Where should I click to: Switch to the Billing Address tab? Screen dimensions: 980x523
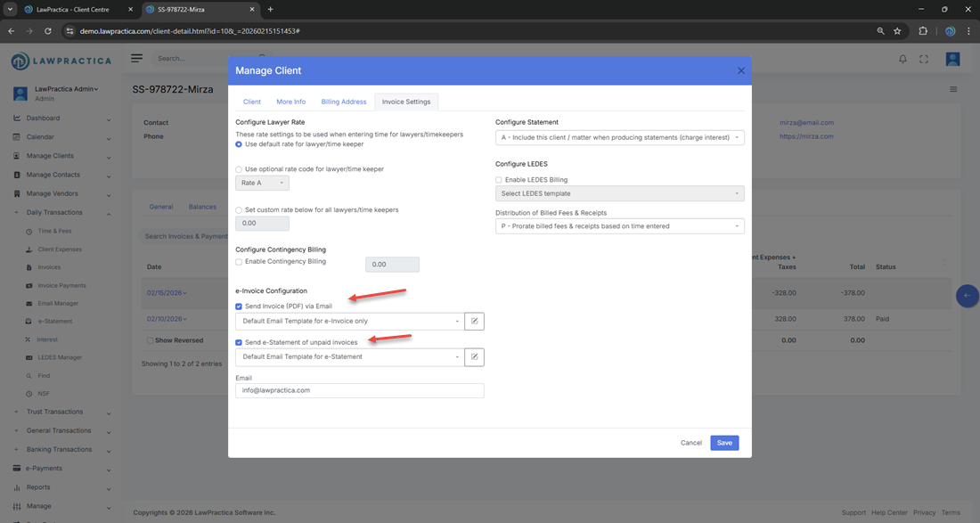344,102
